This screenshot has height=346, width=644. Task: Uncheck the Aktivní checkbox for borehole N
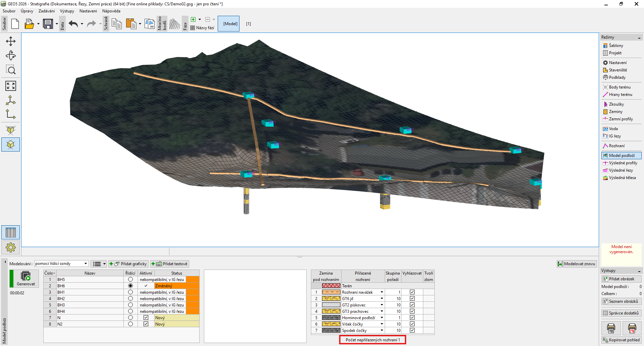click(146, 318)
